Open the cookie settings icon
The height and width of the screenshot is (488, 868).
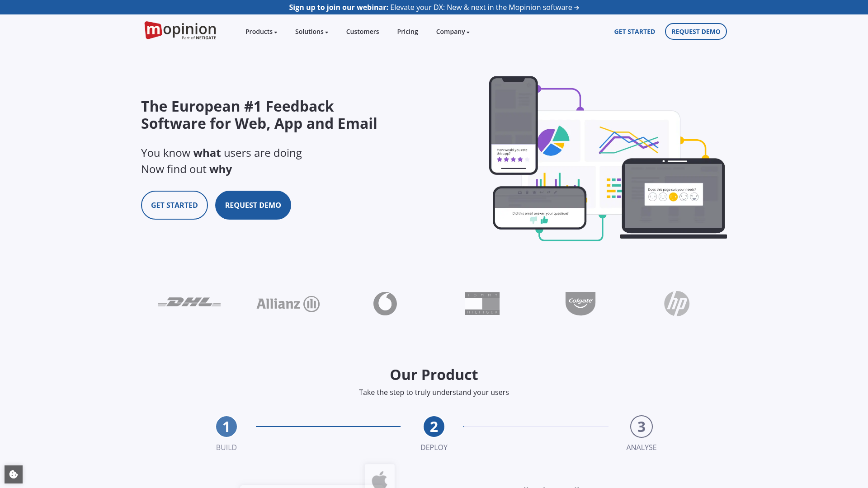coord(14,474)
